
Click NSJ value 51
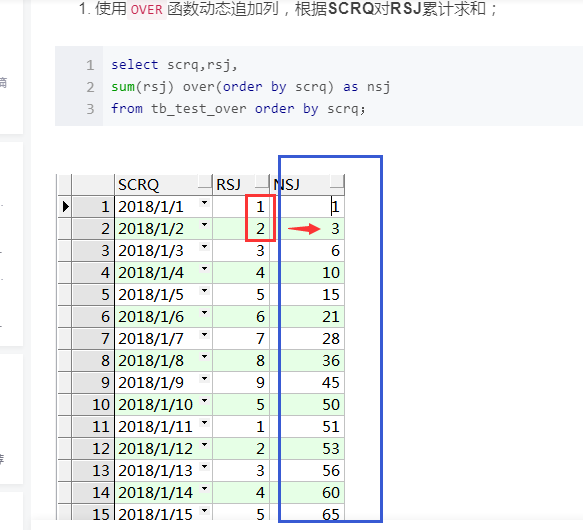(x=307, y=427)
